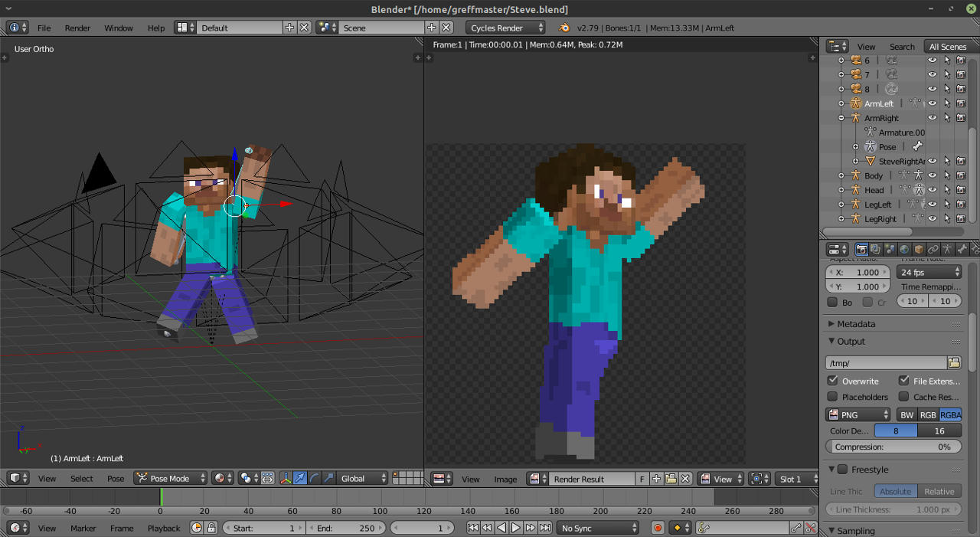Open the No Sync dropdown in timeline
The image size is (980, 537).
coord(598,527)
